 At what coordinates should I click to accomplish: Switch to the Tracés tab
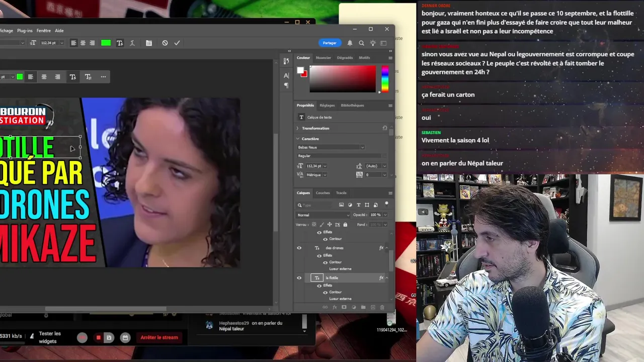pyautogui.click(x=341, y=193)
